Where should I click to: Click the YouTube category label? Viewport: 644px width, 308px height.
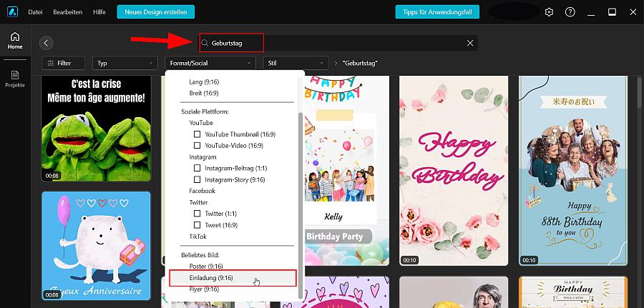coord(201,123)
